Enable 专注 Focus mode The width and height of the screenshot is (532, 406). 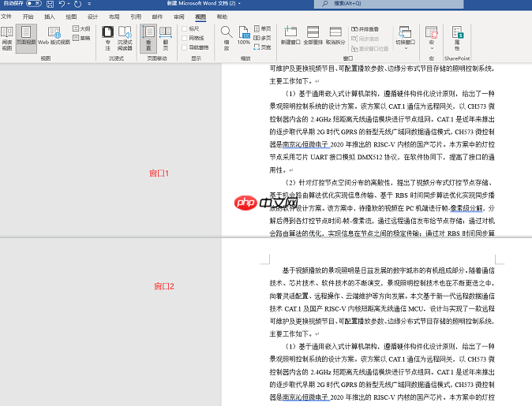click(x=108, y=38)
